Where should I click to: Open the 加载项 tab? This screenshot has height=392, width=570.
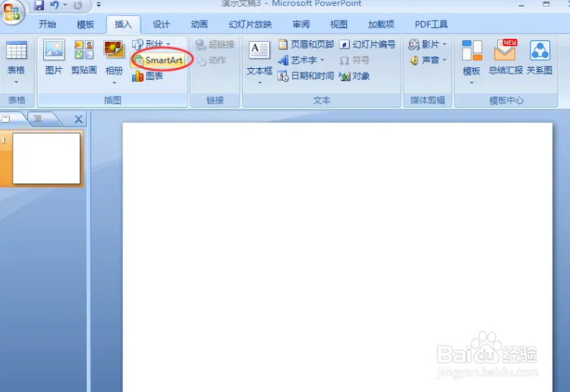pyautogui.click(x=381, y=24)
